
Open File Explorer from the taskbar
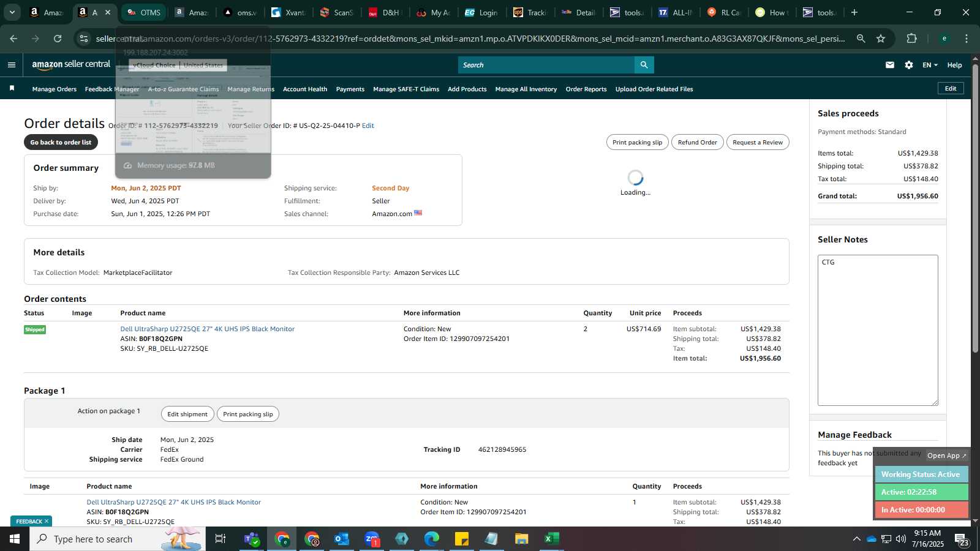point(521,539)
